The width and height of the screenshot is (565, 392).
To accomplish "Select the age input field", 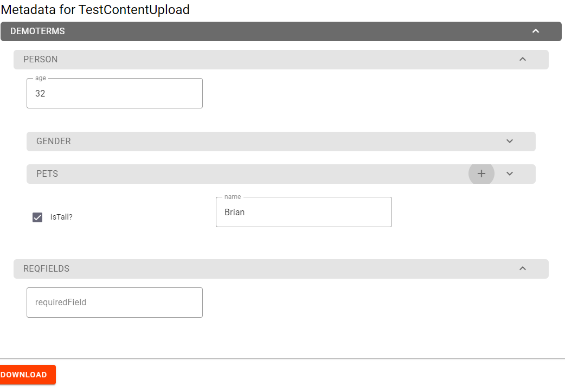I will (x=114, y=93).
